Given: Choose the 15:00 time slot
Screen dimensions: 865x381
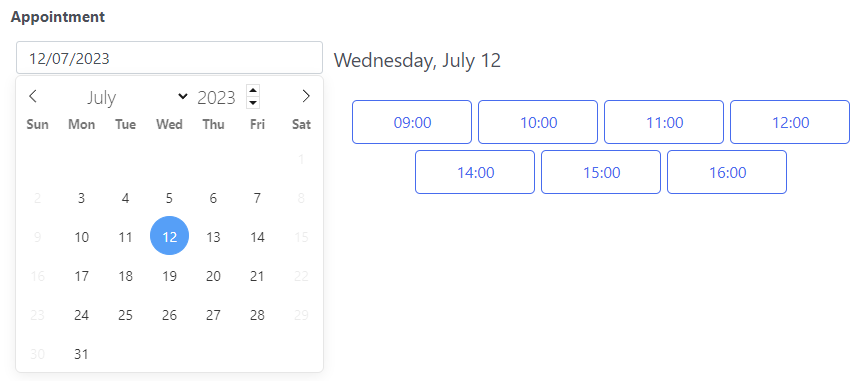Looking at the screenshot, I should [x=601, y=172].
